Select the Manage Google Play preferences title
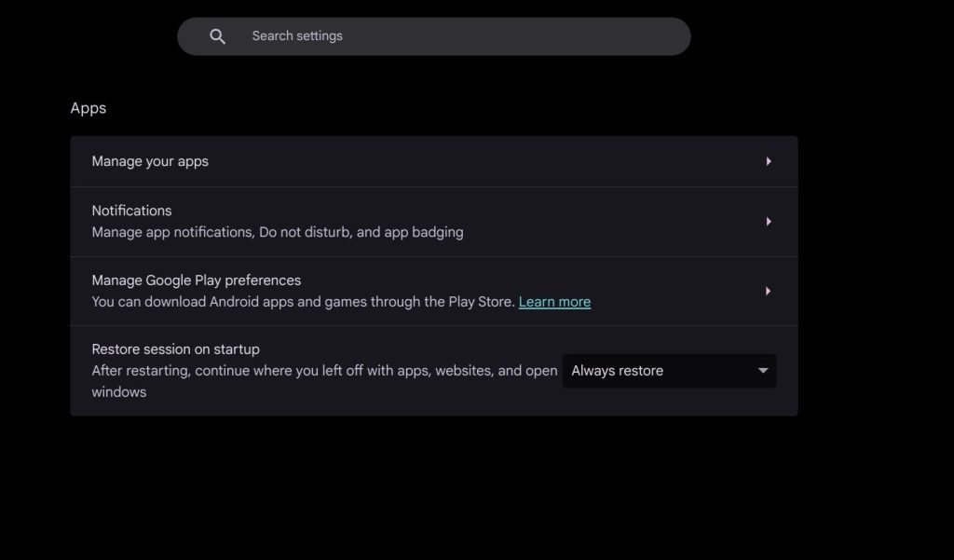Image resolution: width=954 pixels, height=560 pixels. pyautogui.click(x=196, y=280)
